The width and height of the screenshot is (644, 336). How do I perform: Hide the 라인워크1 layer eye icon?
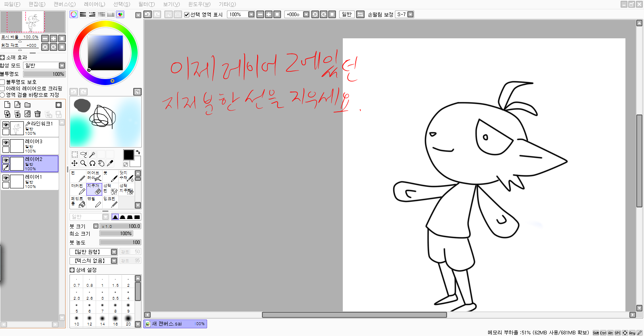click(x=6, y=125)
